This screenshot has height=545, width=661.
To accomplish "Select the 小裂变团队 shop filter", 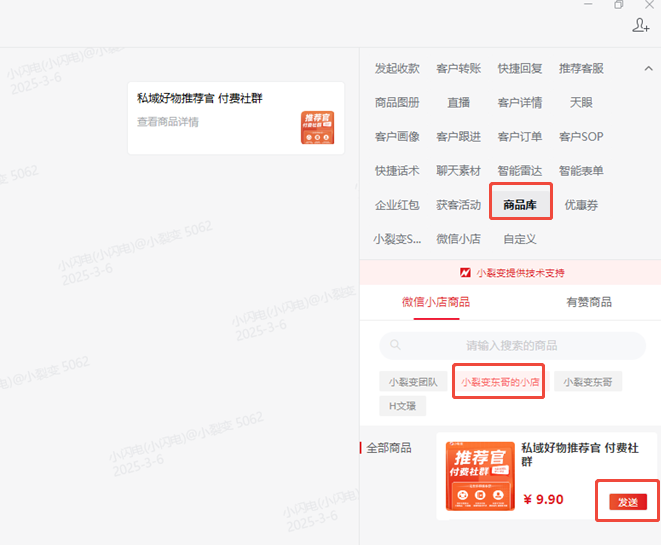I will 412,381.
